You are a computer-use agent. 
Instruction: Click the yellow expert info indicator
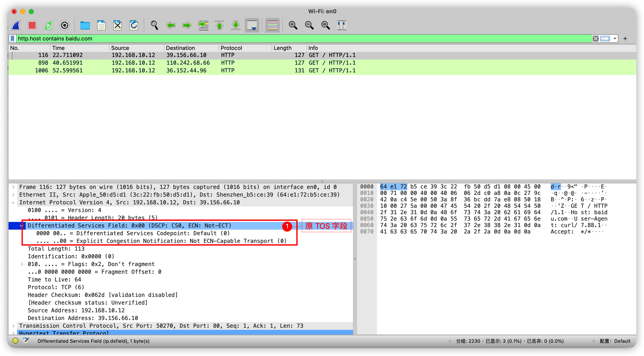15,341
